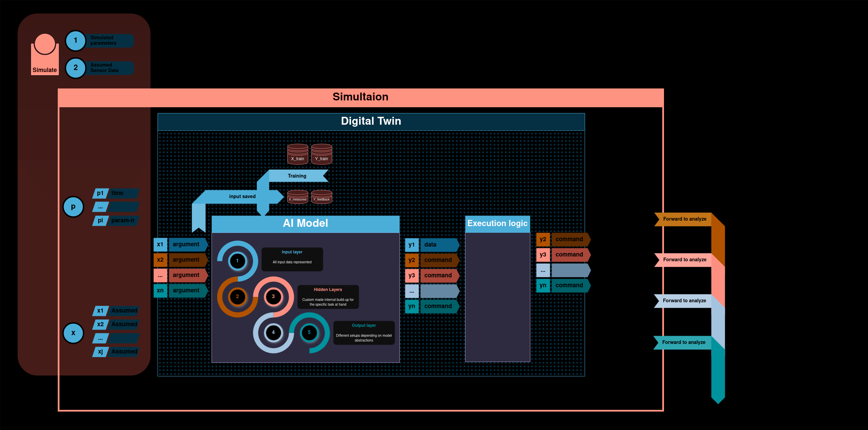Viewport: 868px width, 430px height.
Task: Select output layer ring number 5
Action: coord(309,332)
